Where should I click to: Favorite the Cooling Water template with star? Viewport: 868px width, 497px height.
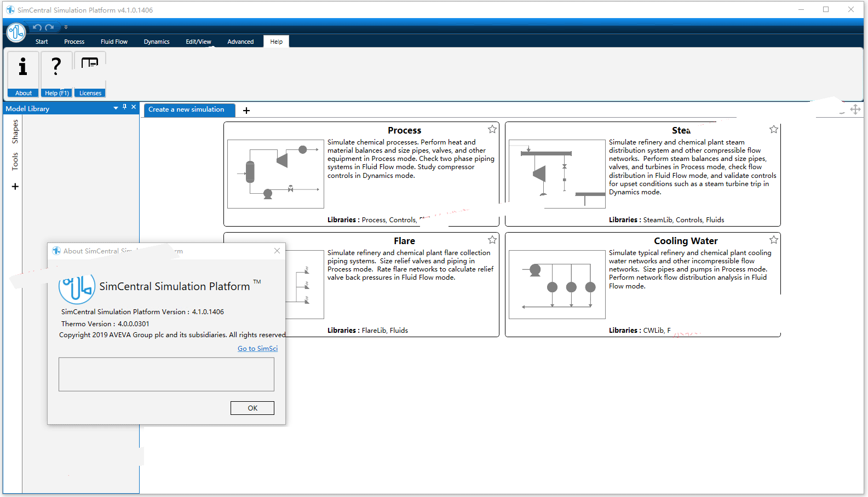(774, 240)
